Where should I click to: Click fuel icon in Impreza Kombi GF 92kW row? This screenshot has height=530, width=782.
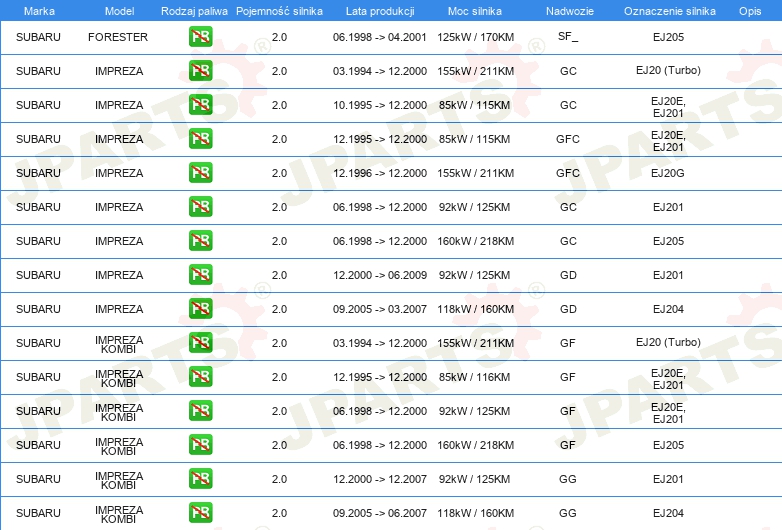coord(200,411)
